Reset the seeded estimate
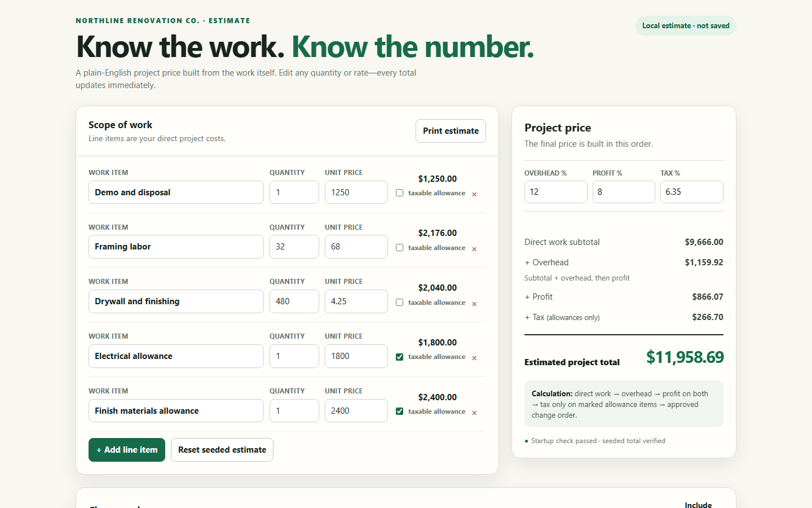812x508 pixels. pos(222,450)
